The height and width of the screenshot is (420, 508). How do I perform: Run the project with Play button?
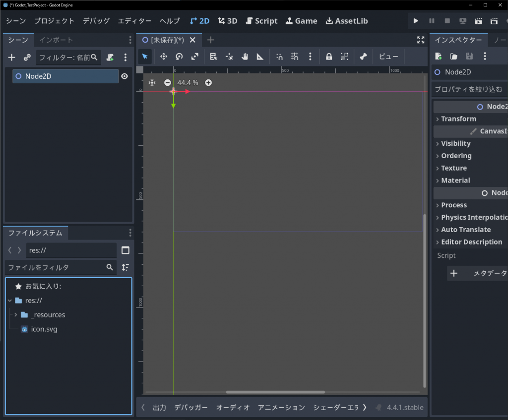click(x=416, y=21)
